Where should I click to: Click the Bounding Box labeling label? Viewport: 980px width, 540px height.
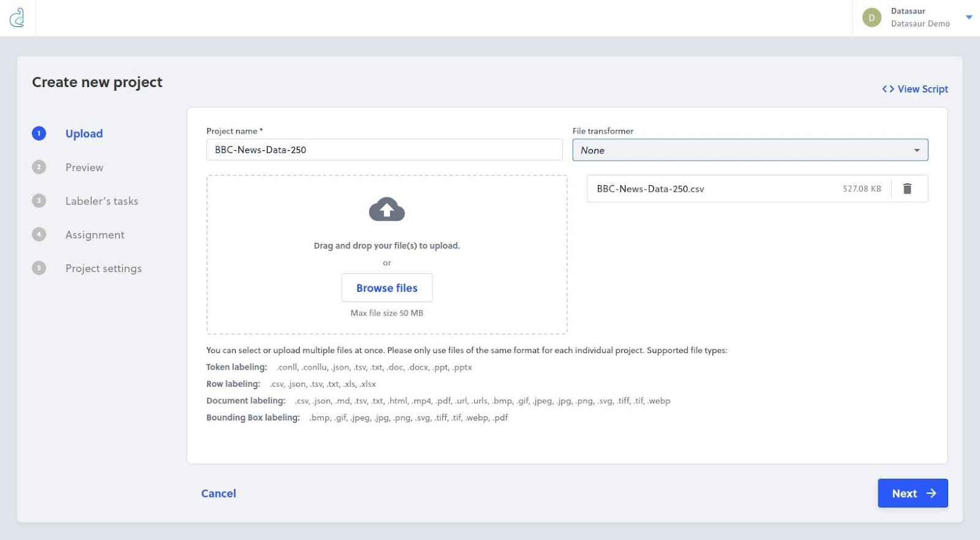pos(253,417)
